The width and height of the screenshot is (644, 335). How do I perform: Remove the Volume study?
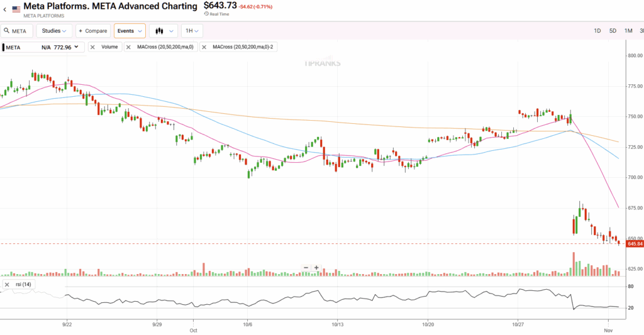point(92,47)
